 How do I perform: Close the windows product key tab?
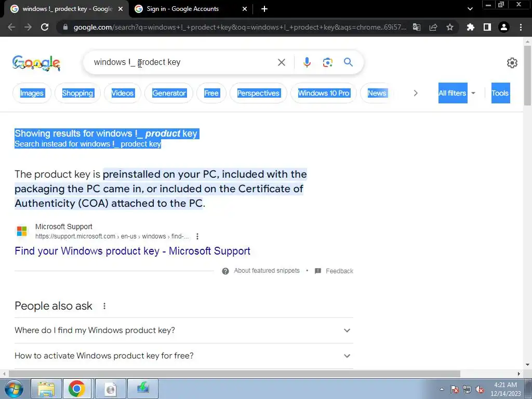point(121,9)
